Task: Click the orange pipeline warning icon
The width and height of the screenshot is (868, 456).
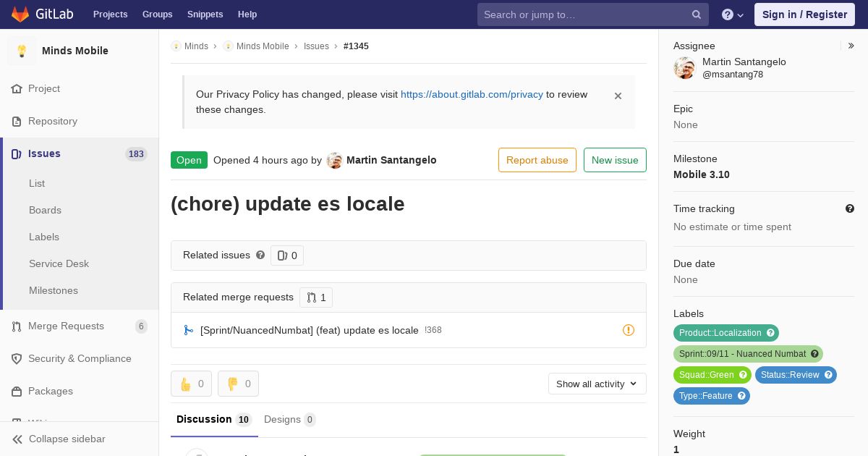Action: (629, 330)
